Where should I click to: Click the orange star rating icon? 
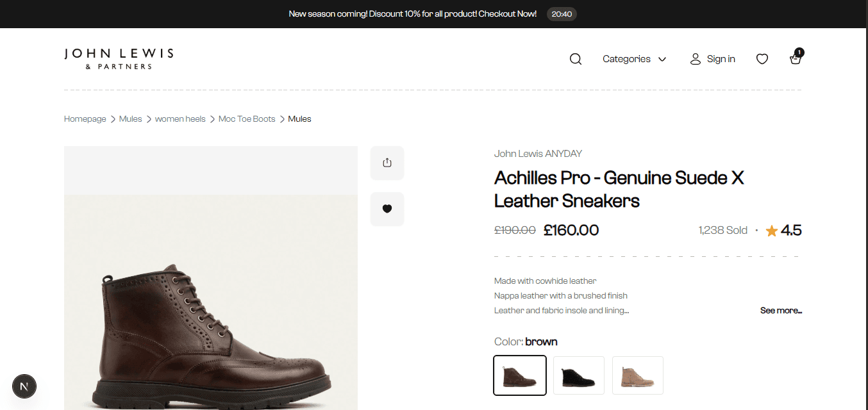[x=772, y=231]
